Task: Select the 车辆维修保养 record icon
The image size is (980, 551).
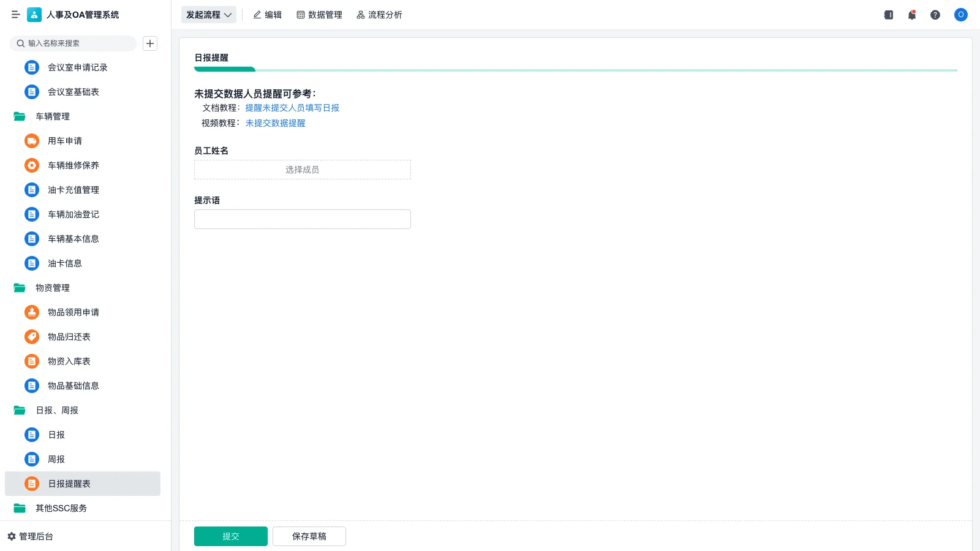Action: click(x=31, y=165)
